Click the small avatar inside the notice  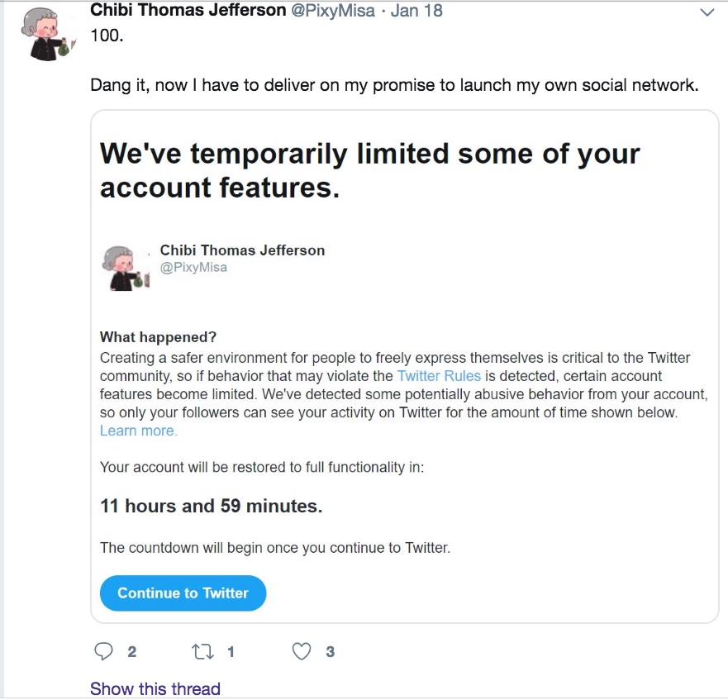[x=122, y=267]
